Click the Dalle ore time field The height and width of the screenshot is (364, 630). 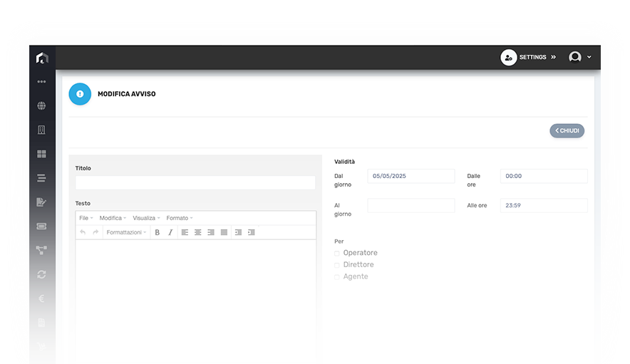[544, 176]
